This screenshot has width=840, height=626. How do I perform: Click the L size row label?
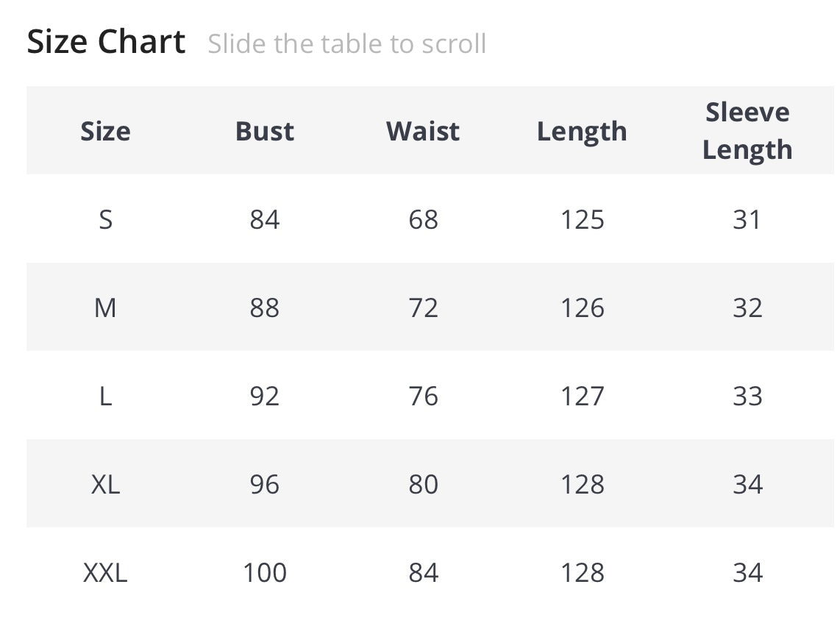pyautogui.click(x=105, y=396)
